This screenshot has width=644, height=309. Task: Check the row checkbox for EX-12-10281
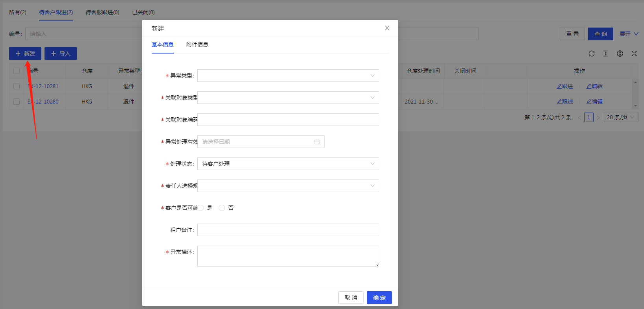point(17,86)
